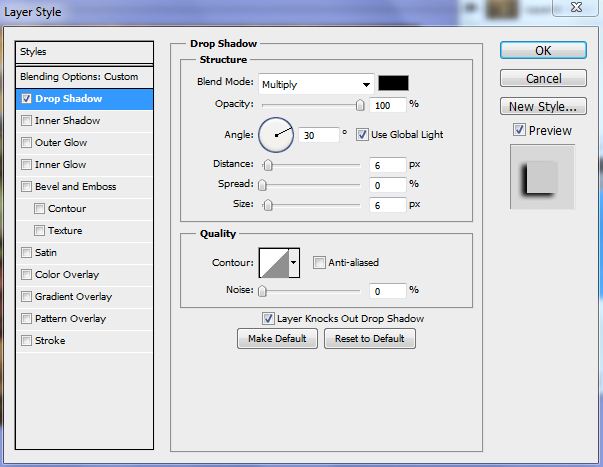Close the Layer Style dialog
This screenshot has height=467, width=603.
[x=575, y=7]
